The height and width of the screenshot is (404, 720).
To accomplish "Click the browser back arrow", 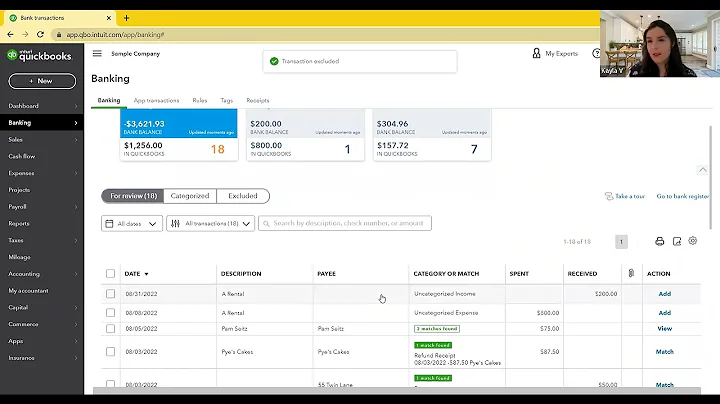I will (10, 34).
